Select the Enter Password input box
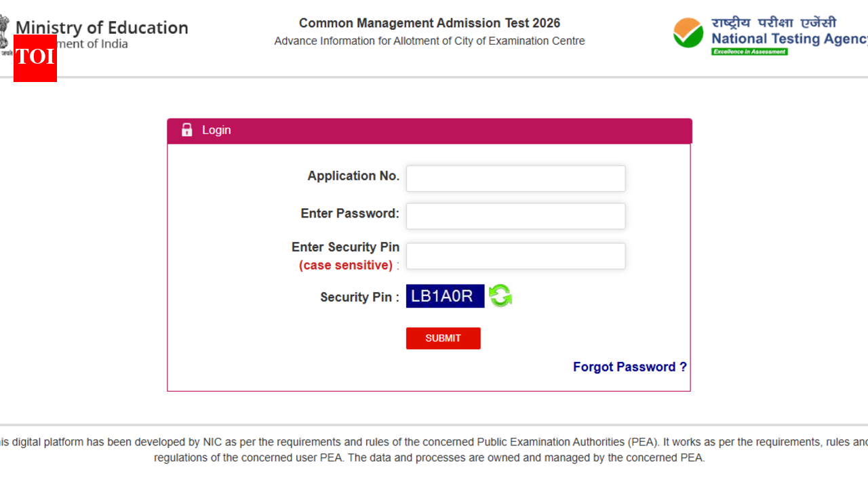Screen dimensions: 868x488 (515, 216)
